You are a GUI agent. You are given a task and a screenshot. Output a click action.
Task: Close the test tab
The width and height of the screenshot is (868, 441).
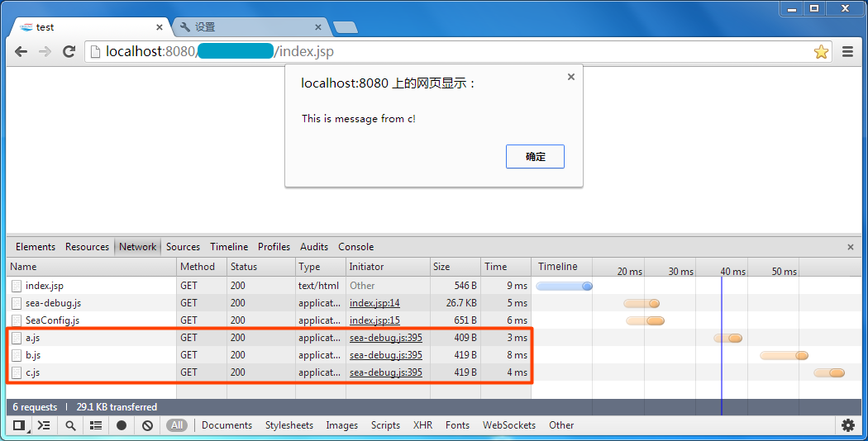tap(160, 27)
